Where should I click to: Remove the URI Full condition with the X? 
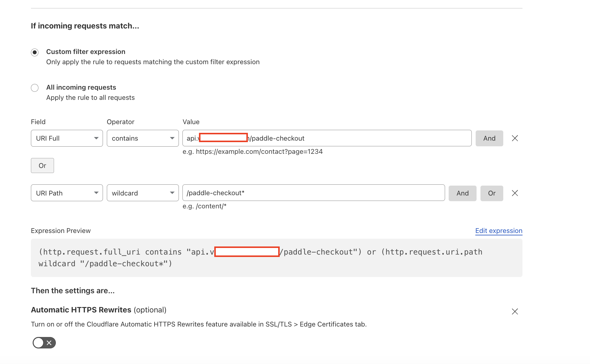[515, 138]
